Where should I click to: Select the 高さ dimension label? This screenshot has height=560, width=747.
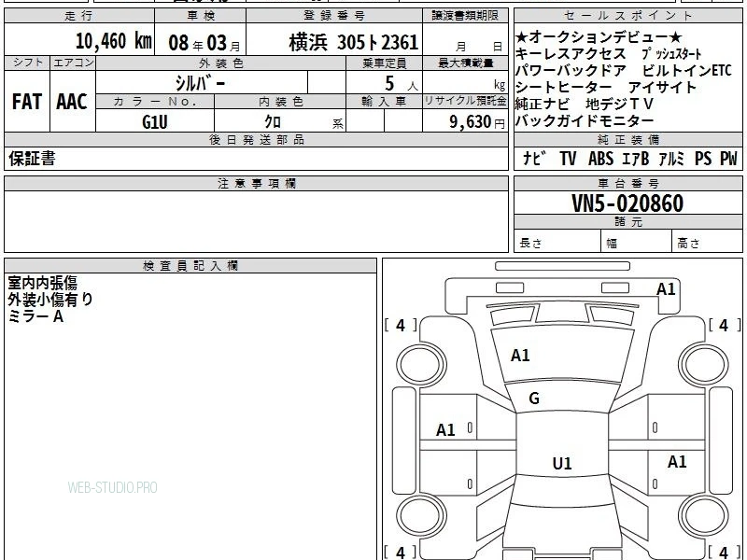pyautogui.click(x=688, y=244)
